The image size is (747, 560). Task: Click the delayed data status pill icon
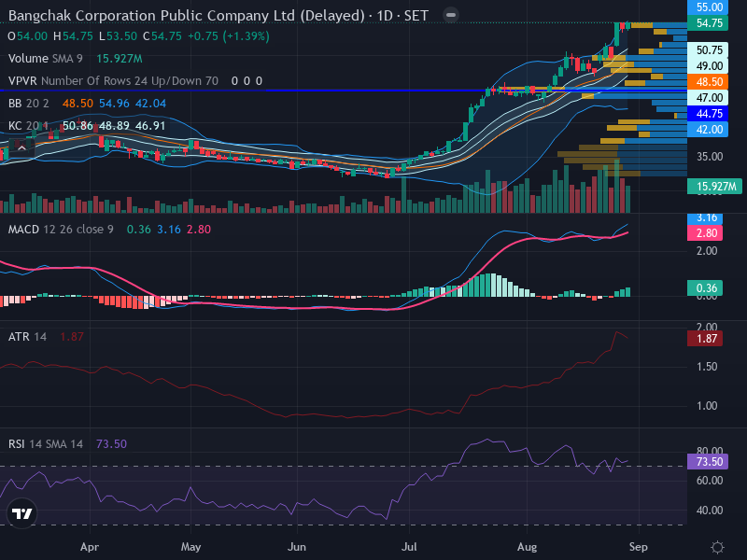point(450,15)
